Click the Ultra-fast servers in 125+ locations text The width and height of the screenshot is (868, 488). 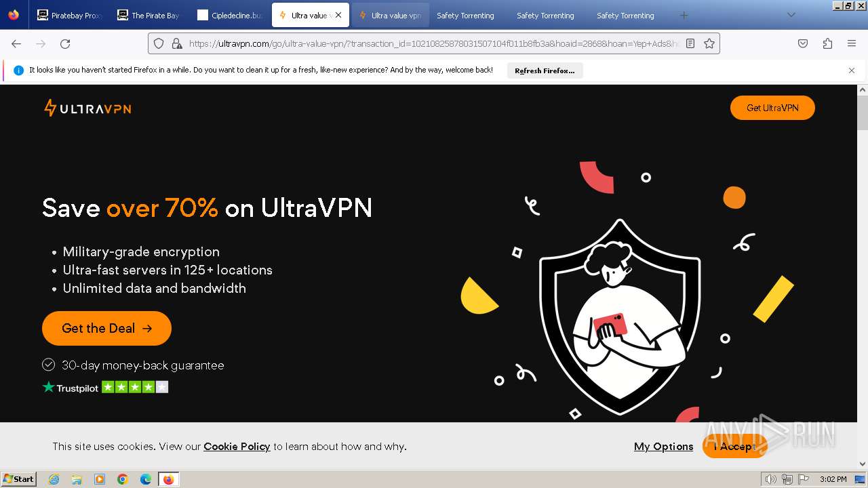167,270
